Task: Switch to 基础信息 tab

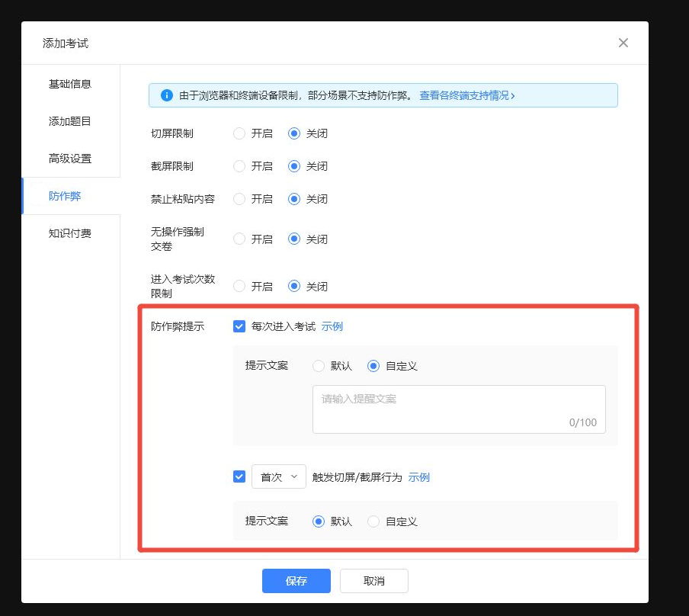Action: click(70, 84)
